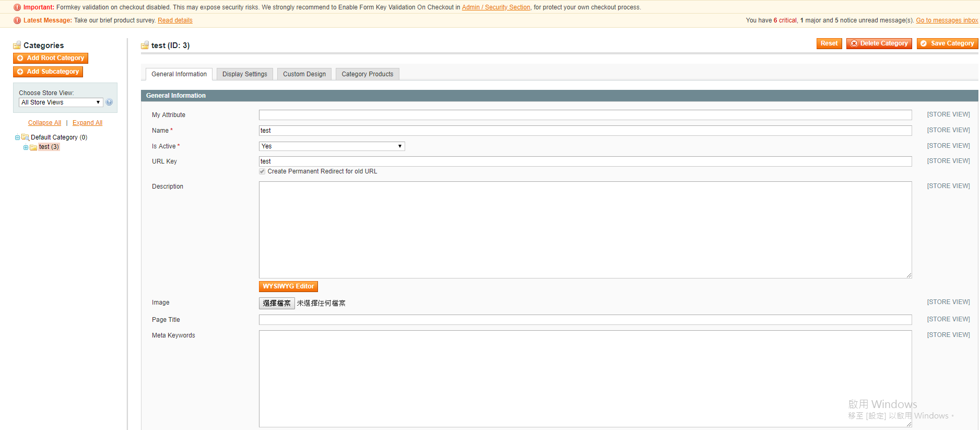
Task: Collapse the Default Category tree node
Action: click(17, 137)
